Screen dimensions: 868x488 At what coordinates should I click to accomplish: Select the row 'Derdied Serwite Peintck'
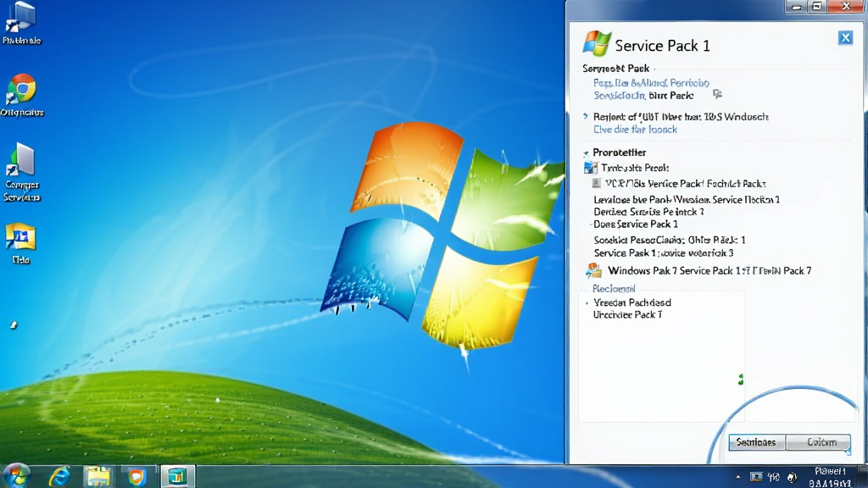pyautogui.click(x=648, y=212)
